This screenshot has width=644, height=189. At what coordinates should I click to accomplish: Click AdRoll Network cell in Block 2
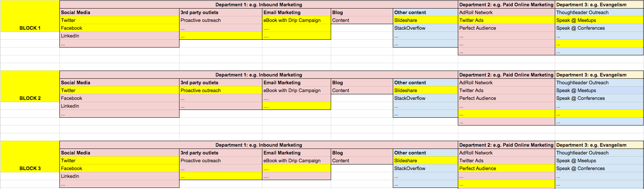pos(506,82)
